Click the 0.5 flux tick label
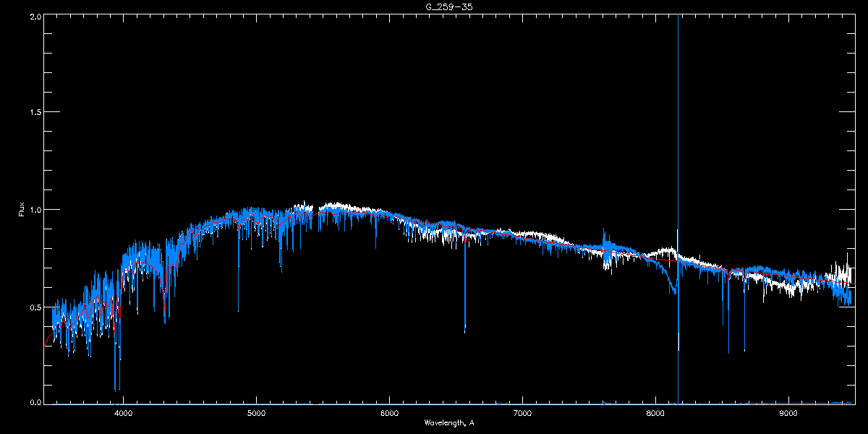Screen dimensions: 868x434 coord(34,307)
